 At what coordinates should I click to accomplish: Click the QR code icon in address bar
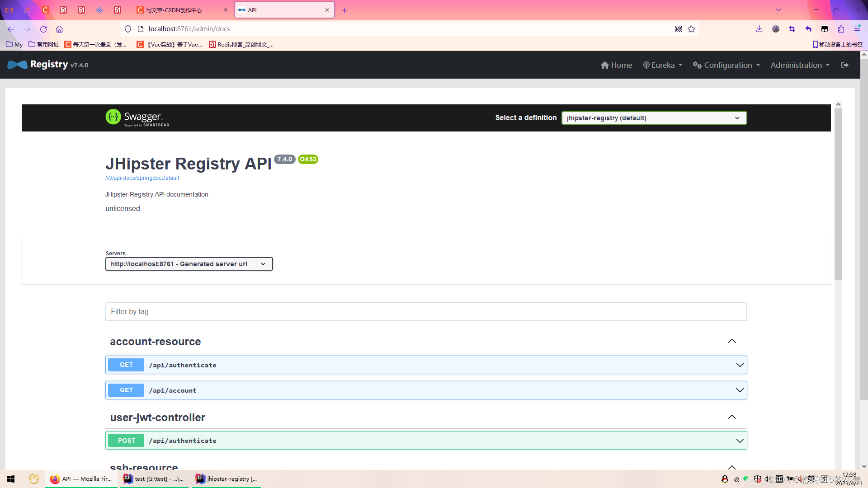click(678, 29)
